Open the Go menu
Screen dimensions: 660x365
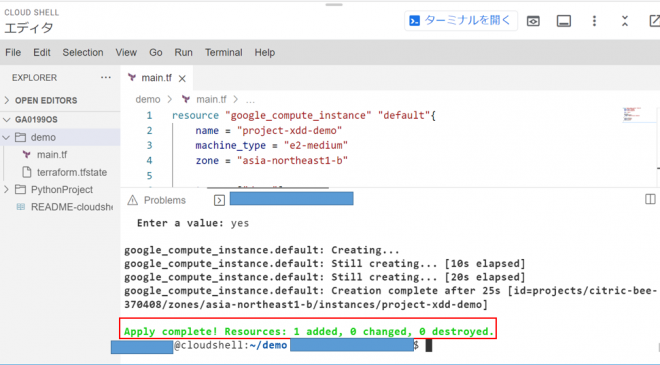click(155, 52)
